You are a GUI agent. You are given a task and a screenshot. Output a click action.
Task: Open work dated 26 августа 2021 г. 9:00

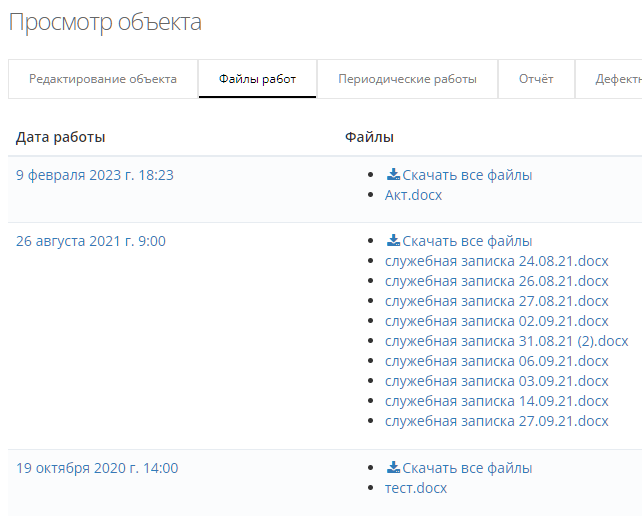[91, 241]
